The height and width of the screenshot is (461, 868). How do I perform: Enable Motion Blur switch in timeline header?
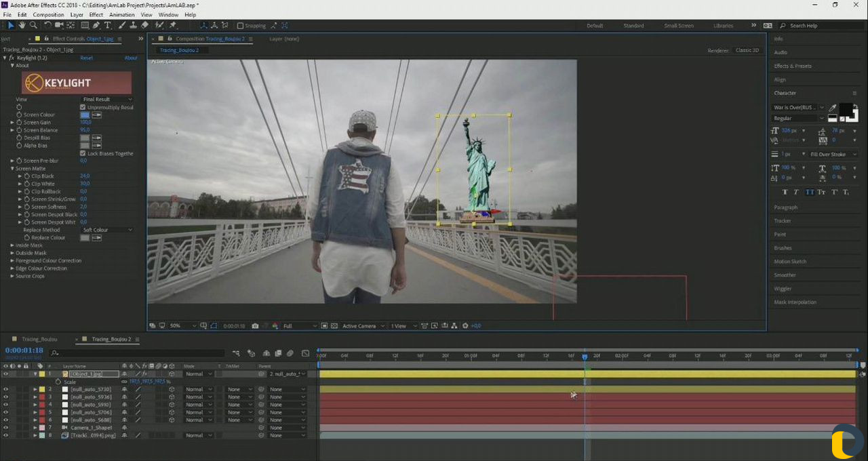(290, 353)
